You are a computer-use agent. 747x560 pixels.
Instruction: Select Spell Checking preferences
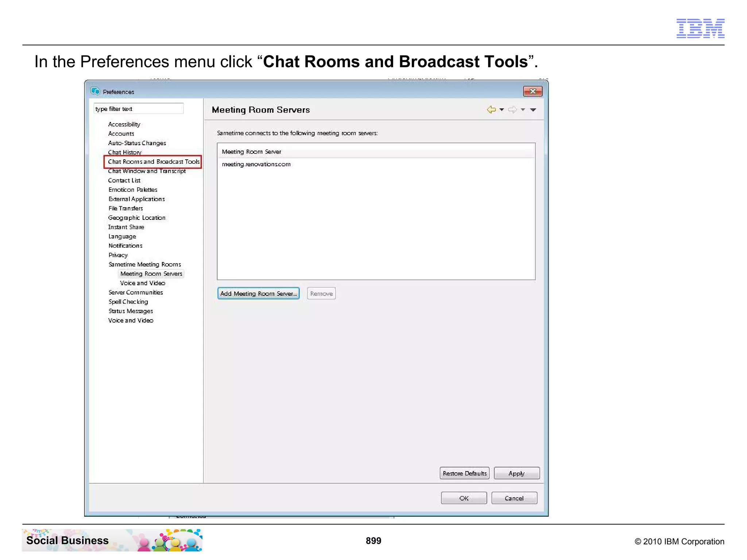tap(128, 302)
